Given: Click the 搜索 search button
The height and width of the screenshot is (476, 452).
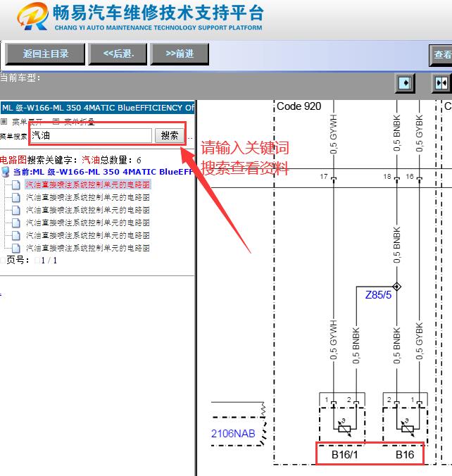Looking at the screenshot, I should pos(170,135).
